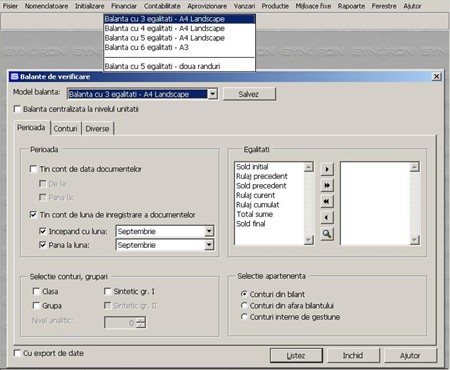Move all egalitati to the right list

pyautogui.click(x=327, y=185)
